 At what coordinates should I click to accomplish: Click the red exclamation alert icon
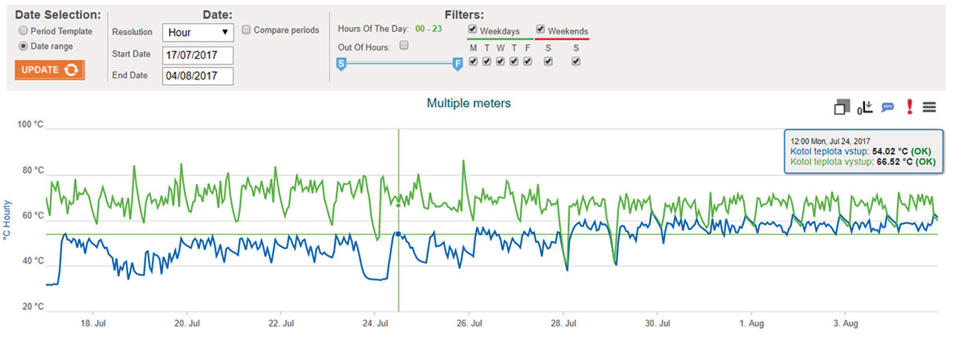pos(909,107)
